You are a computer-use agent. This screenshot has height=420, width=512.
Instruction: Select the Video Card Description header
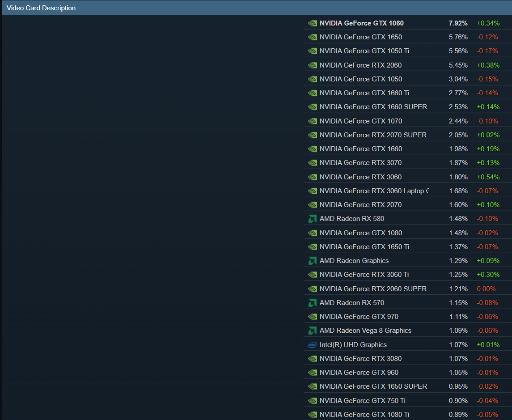[41, 8]
